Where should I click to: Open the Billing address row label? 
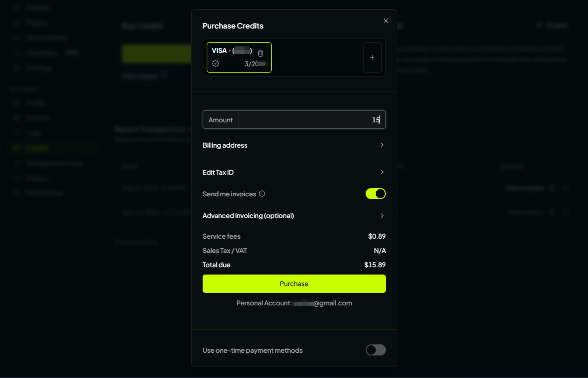coord(225,145)
